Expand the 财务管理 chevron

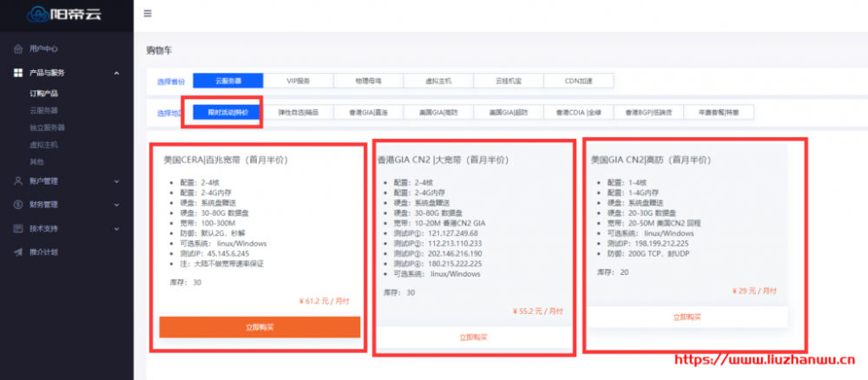pyautogui.click(x=116, y=205)
